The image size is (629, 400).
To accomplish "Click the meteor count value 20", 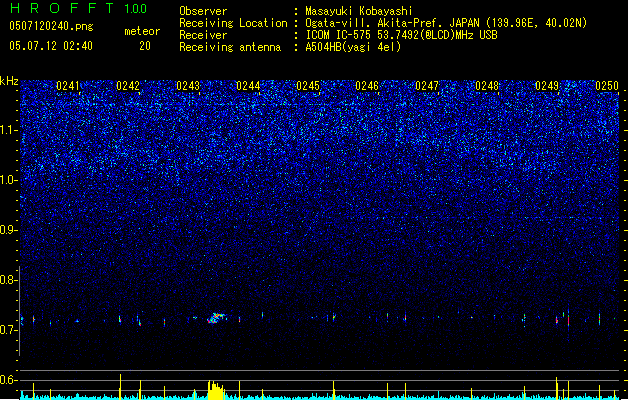I will (145, 46).
